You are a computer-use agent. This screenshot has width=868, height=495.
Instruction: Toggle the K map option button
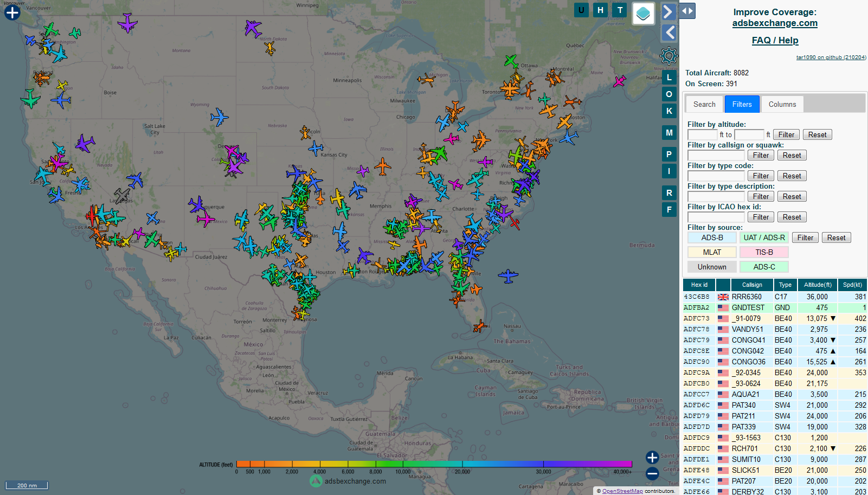click(x=669, y=111)
